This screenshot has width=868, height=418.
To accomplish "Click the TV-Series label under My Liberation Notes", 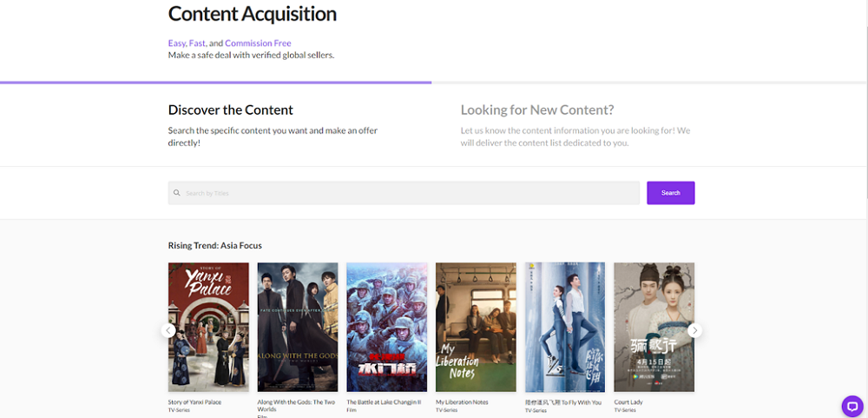I will [447, 409].
